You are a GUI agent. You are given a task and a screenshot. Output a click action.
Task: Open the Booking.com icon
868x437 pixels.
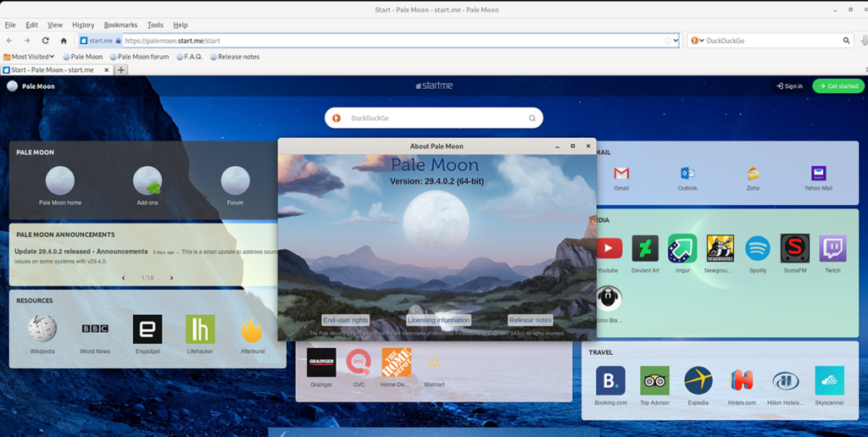pos(610,380)
